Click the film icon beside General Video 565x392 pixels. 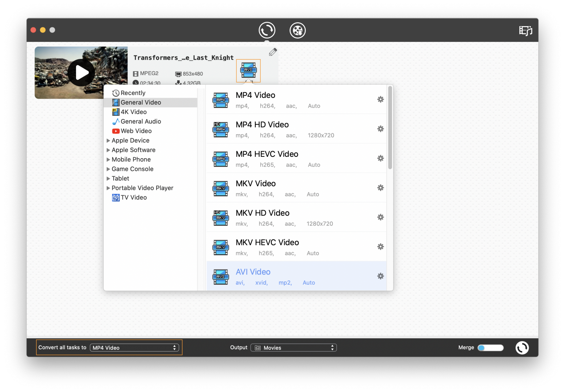point(116,102)
